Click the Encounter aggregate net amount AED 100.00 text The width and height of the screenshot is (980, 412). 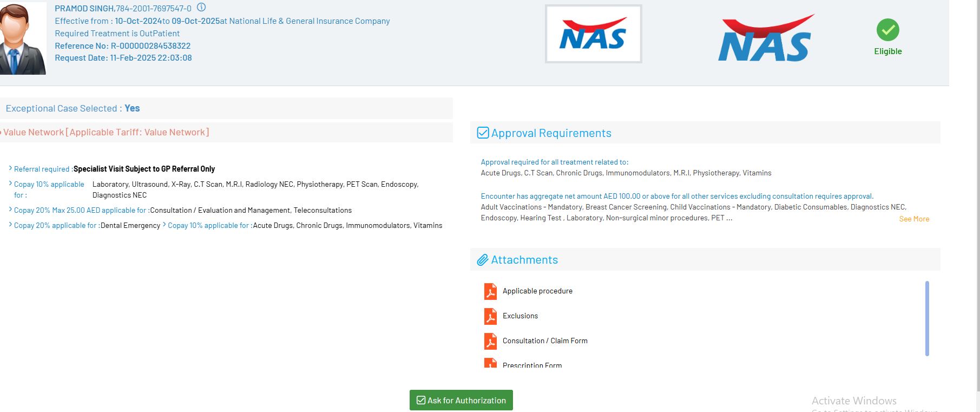pyautogui.click(x=677, y=196)
